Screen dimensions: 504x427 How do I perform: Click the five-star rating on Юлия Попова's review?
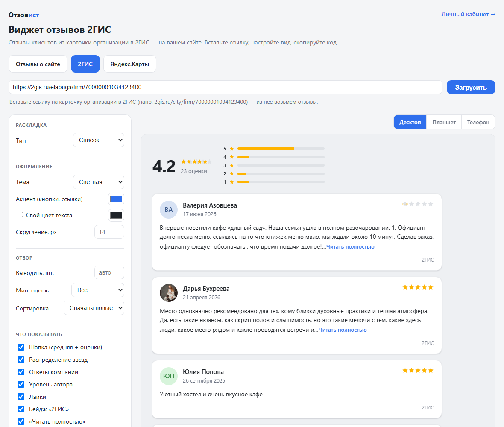click(x=418, y=370)
